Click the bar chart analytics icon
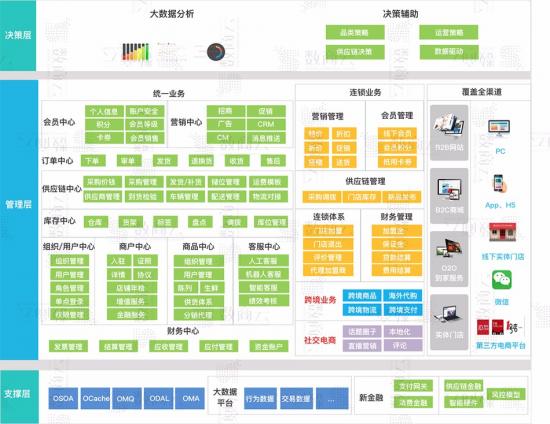 (x=135, y=52)
